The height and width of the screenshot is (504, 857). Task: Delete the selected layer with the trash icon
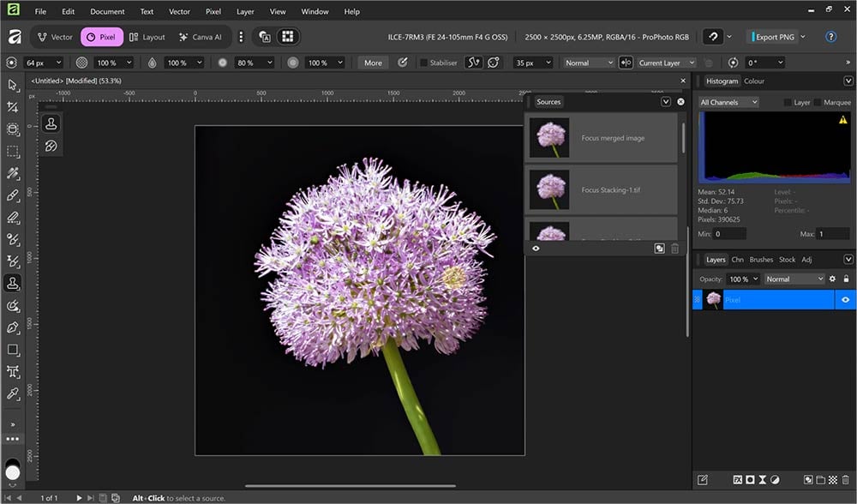click(x=846, y=479)
